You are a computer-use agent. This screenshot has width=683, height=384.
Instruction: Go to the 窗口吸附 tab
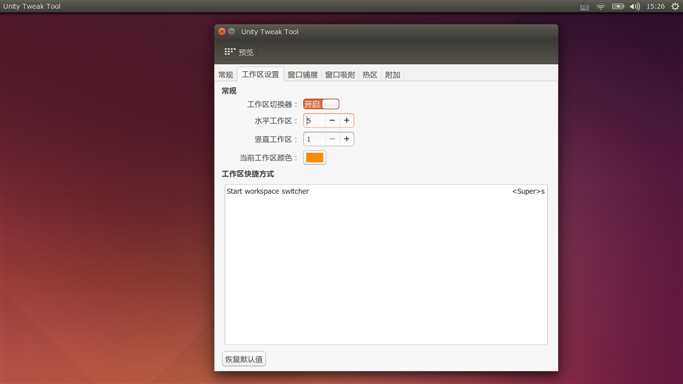pyautogui.click(x=340, y=75)
